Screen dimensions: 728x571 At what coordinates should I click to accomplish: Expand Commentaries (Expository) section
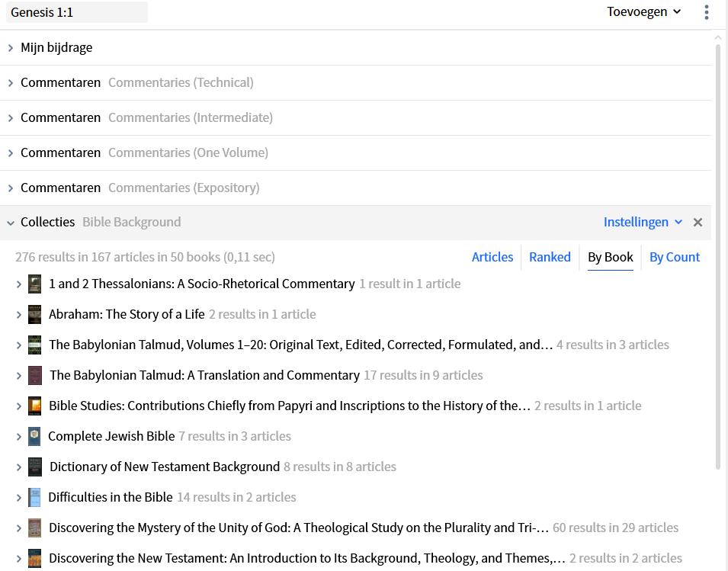pos(11,188)
